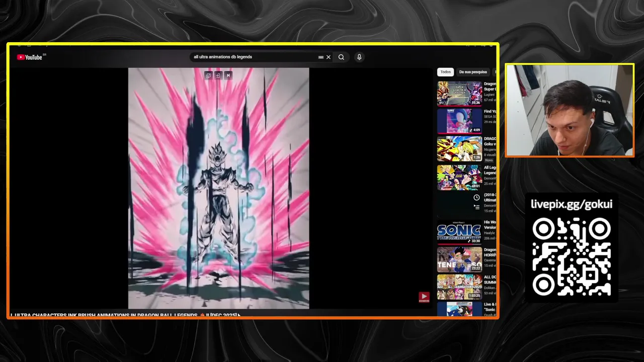This screenshot has height=362, width=644.
Task: Click the video player showing Goku animation
Action: pos(218,188)
